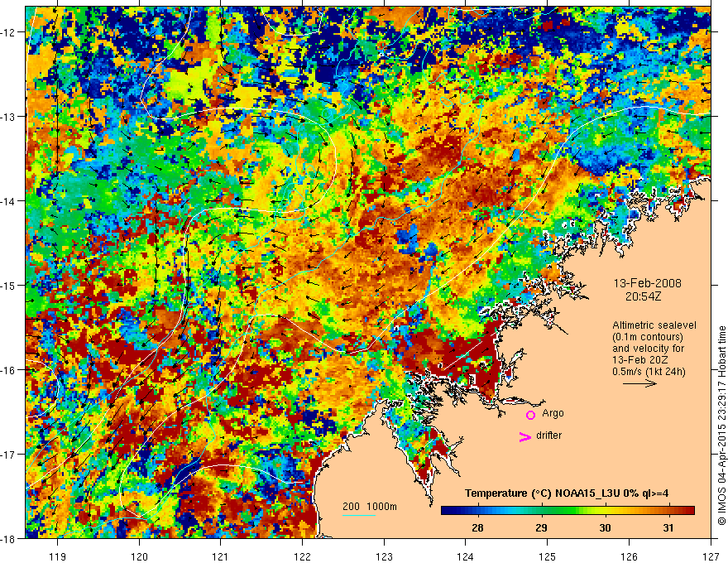Click the longitude axis label 122
This screenshot has height=563, width=728.
[x=302, y=556]
